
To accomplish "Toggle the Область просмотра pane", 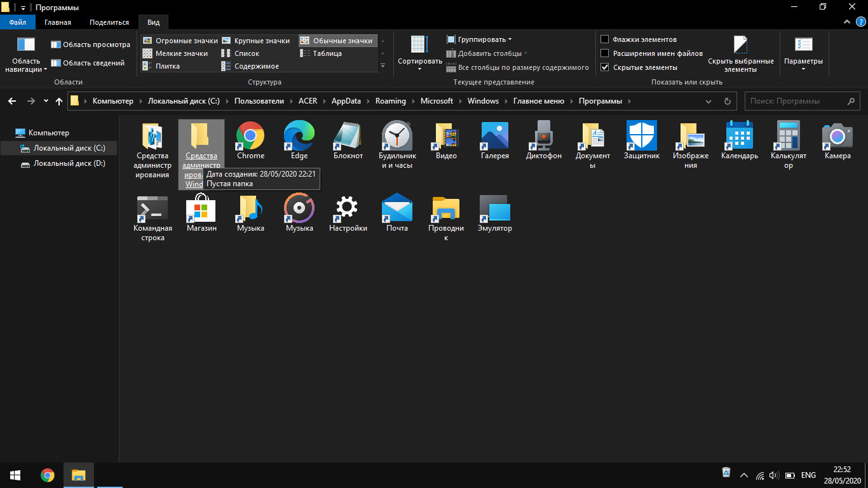I will coord(91,44).
